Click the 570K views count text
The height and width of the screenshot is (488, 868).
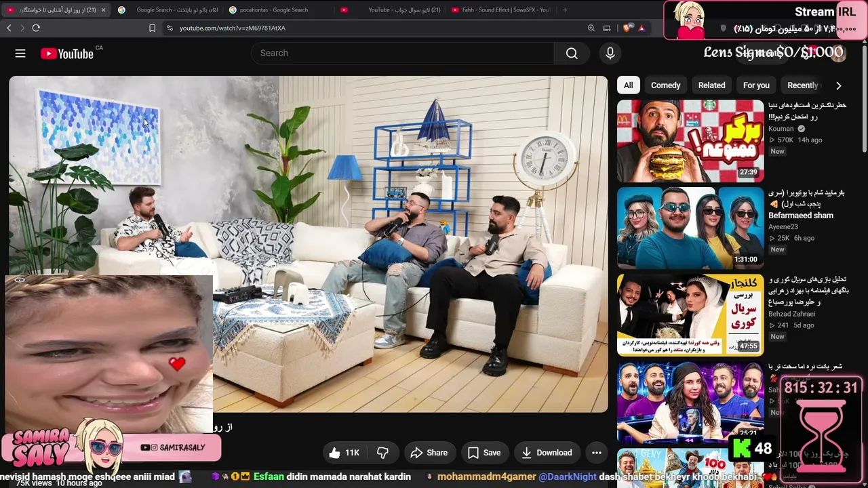[x=785, y=140]
